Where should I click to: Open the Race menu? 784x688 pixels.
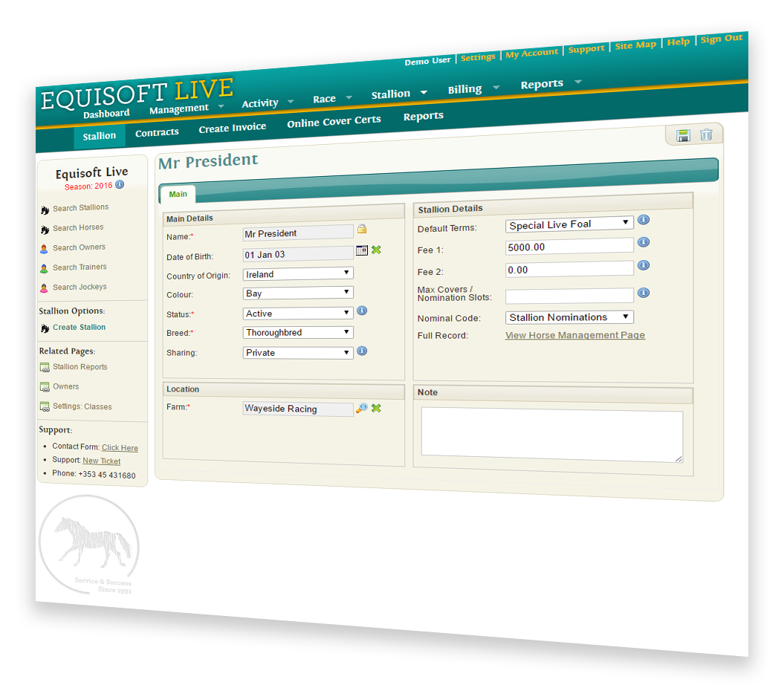click(x=325, y=99)
